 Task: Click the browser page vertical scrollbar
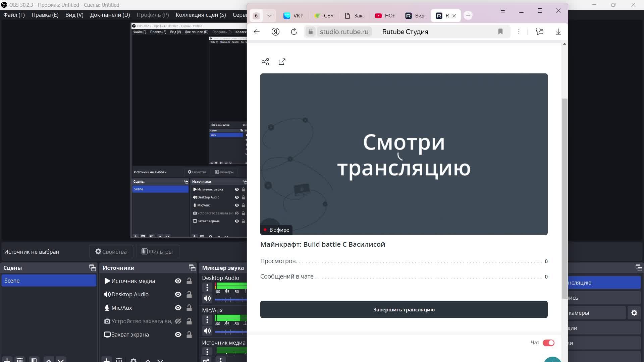565,198
